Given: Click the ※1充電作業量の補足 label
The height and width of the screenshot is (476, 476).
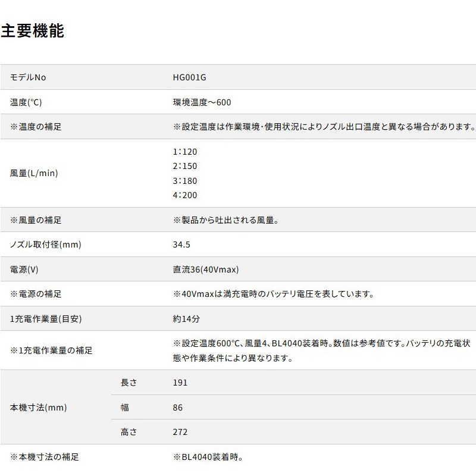Looking at the screenshot, I should (51, 350).
